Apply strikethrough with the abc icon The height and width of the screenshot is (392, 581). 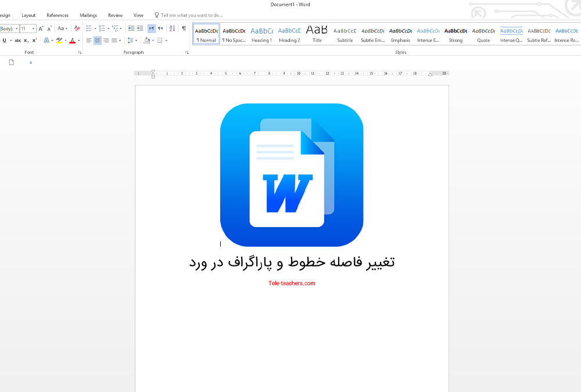click(17, 41)
